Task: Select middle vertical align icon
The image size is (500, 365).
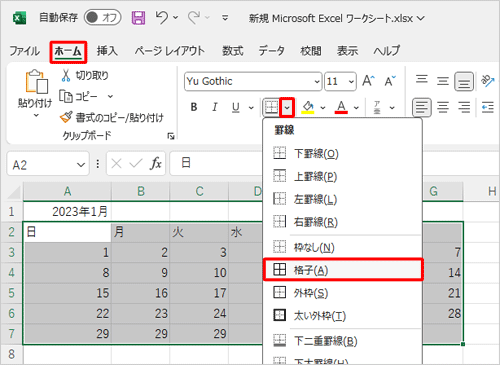Action: click(x=443, y=81)
